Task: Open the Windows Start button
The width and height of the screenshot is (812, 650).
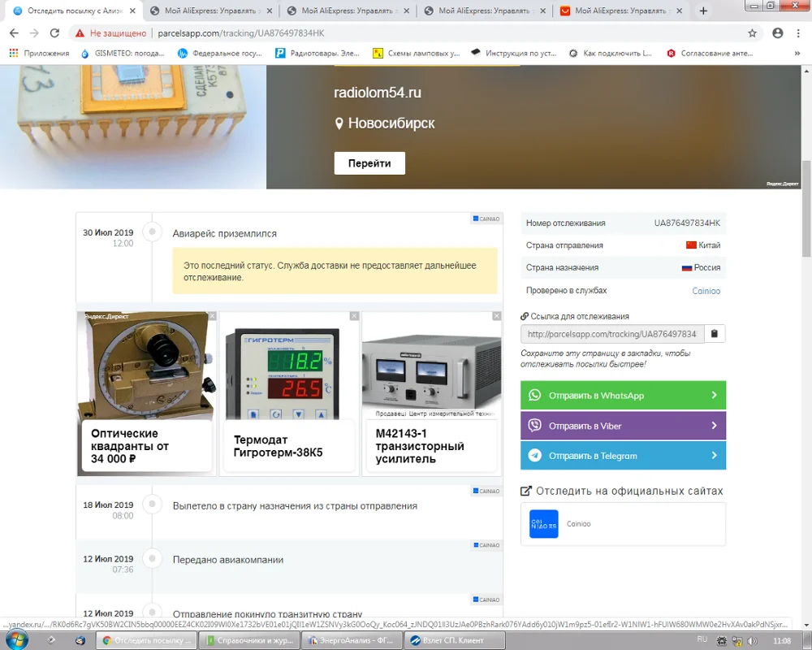Action: pos(16,640)
